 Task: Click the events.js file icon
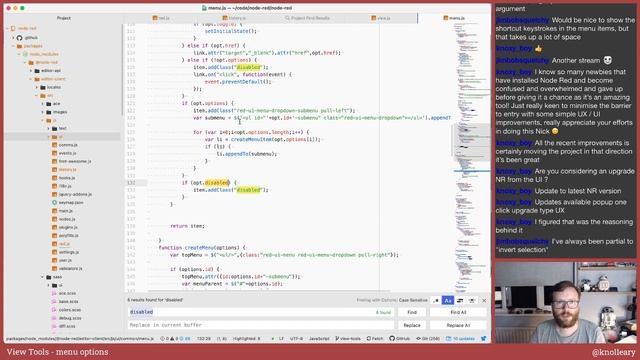point(54,153)
